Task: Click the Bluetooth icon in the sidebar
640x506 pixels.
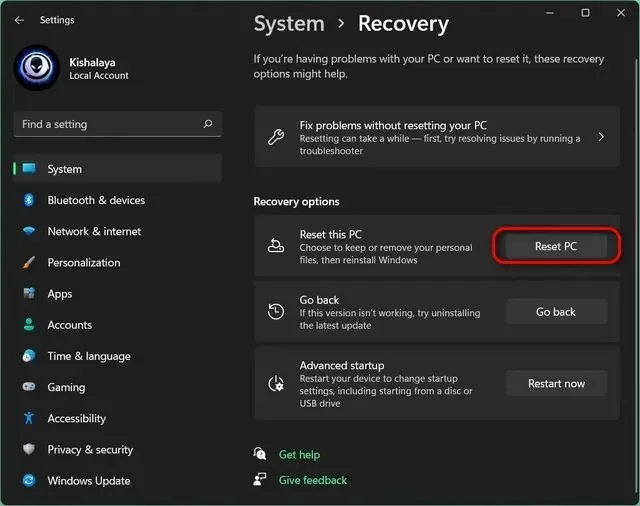Action: click(x=29, y=200)
